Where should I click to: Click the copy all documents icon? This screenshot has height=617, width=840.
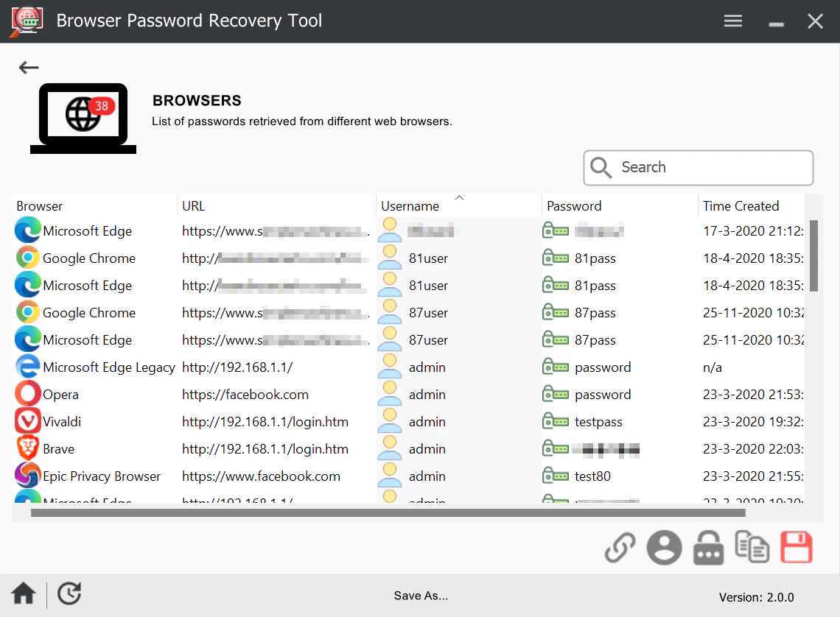752,547
